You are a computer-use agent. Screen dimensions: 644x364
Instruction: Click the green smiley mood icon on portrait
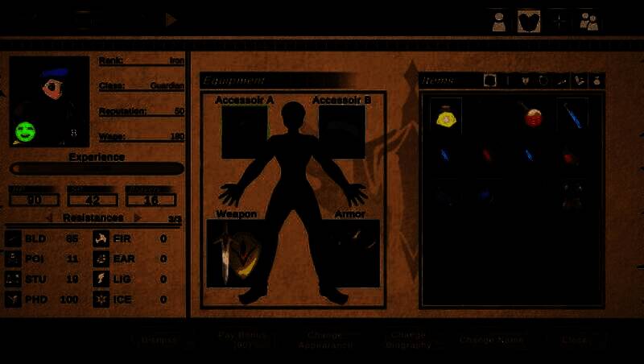(x=26, y=131)
